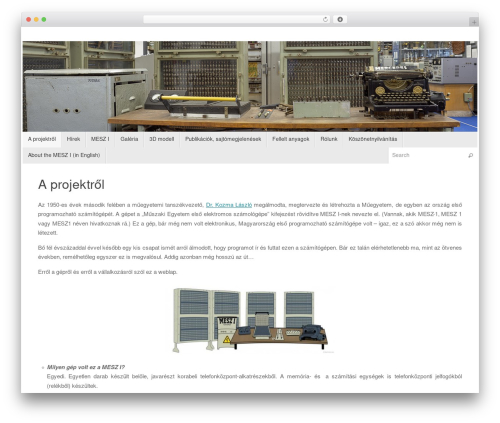Open Publikációk, sajtómegjelenések menu item
The height and width of the screenshot is (423, 500).
click(223, 139)
